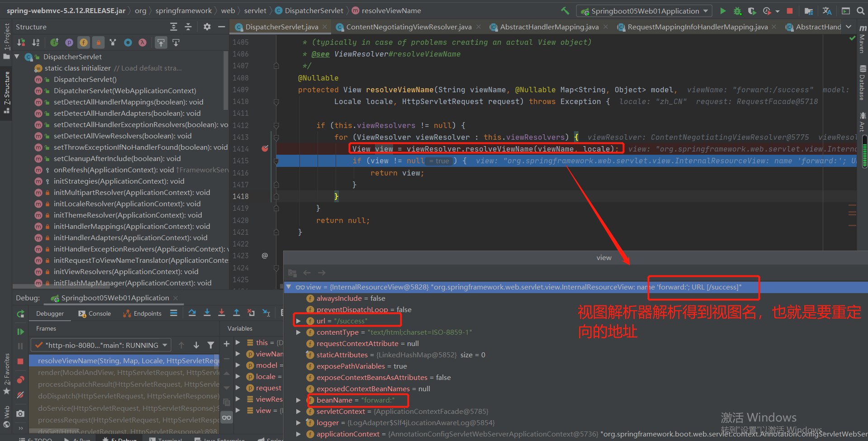868x441 pixels.
Task: Toggle Show Fields orange f icon
Action: (84, 43)
